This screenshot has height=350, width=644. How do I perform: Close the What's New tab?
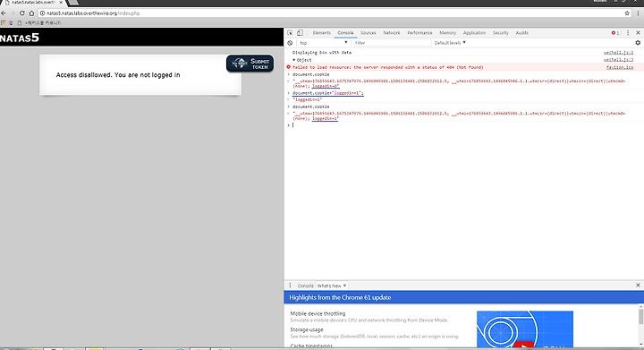[x=344, y=286]
